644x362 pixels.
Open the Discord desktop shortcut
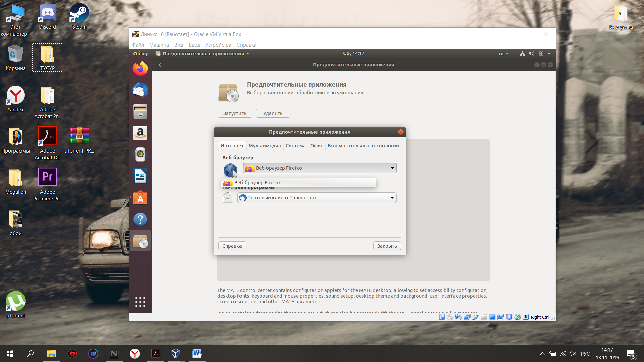tap(47, 16)
